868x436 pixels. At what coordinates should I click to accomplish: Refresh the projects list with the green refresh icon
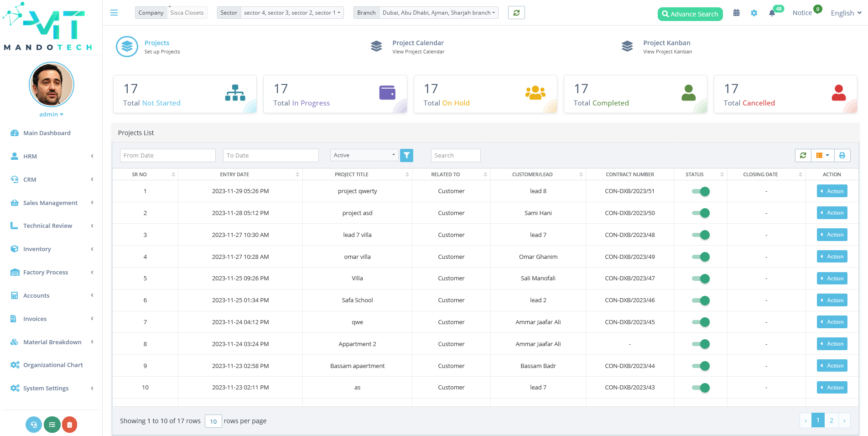click(x=803, y=155)
